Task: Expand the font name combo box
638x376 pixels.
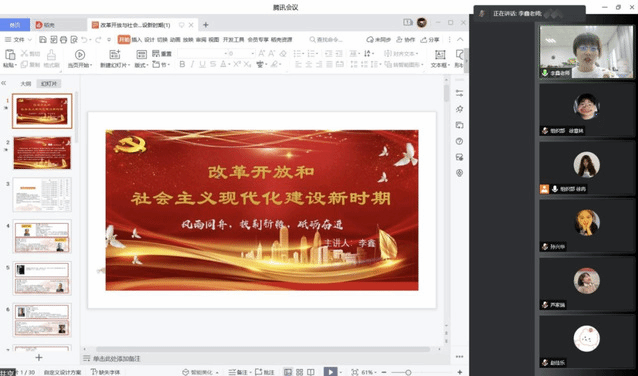Action: coord(202,53)
